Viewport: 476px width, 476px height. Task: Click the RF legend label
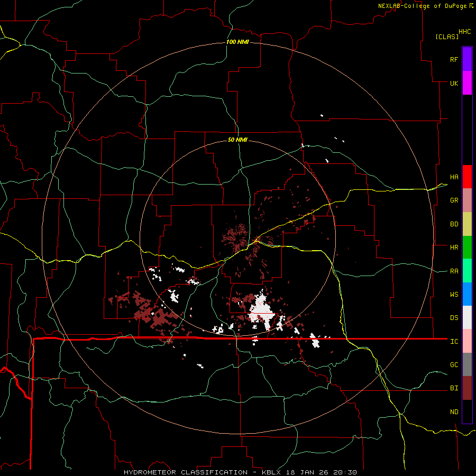click(x=454, y=59)
